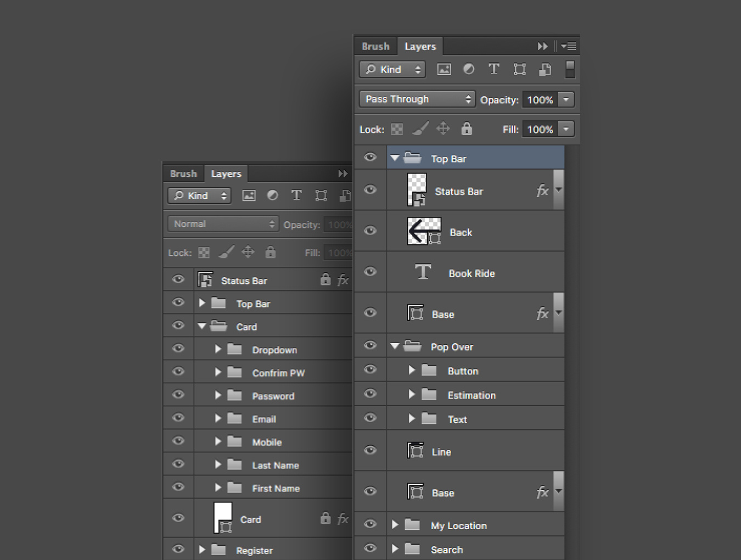This screenshot has height=560, width=741.
Task: Click the pixel layer filter icon in right panel
Action: click(x=444, y=69)
